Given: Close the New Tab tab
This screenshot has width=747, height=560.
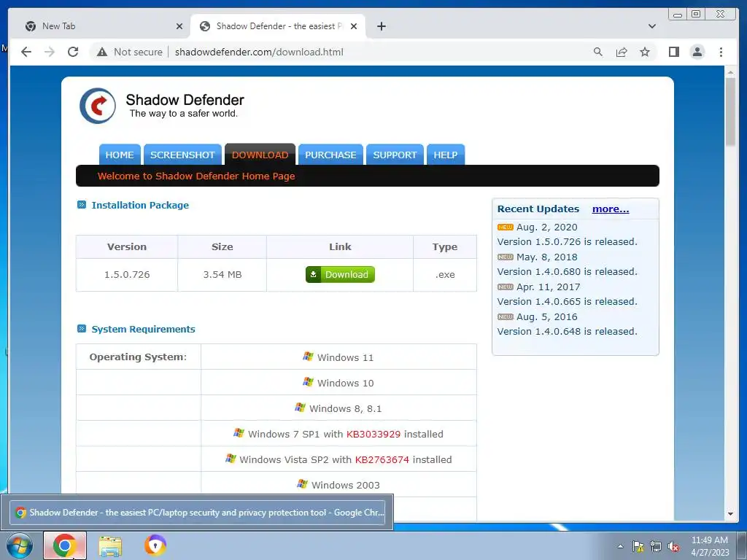Looking at the screenshot, I should (x=179, y=26).
